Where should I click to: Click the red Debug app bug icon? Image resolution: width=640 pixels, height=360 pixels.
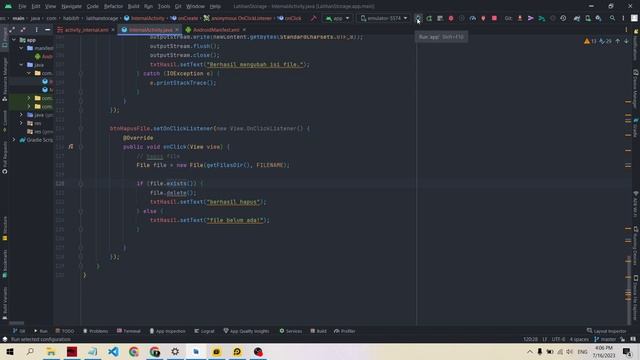coord(451,18)
